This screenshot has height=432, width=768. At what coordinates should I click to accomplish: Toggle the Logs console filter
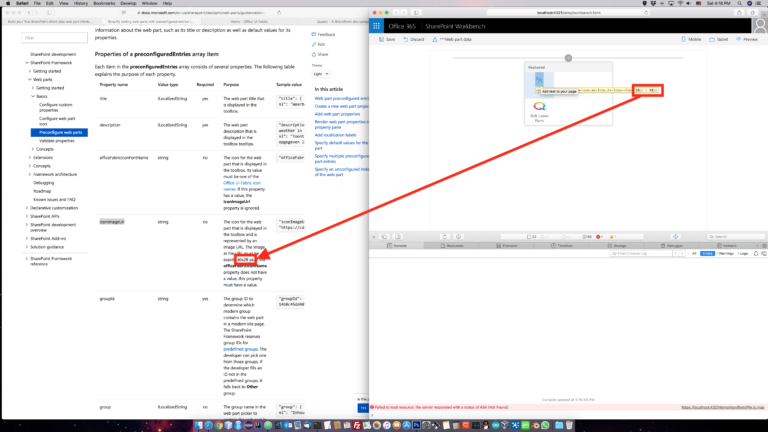click(x=743, y=253)
